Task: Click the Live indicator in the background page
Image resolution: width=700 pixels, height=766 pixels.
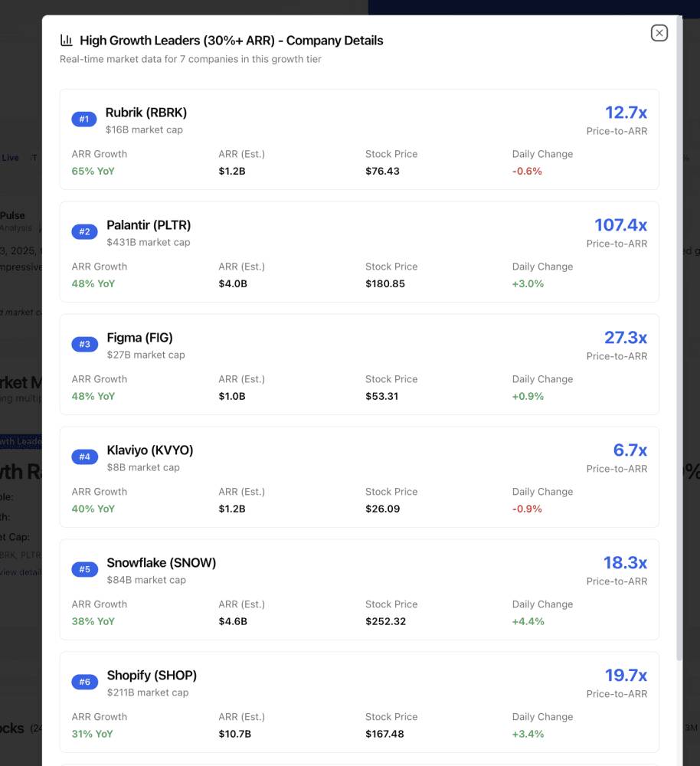Action: coord(10,158)
